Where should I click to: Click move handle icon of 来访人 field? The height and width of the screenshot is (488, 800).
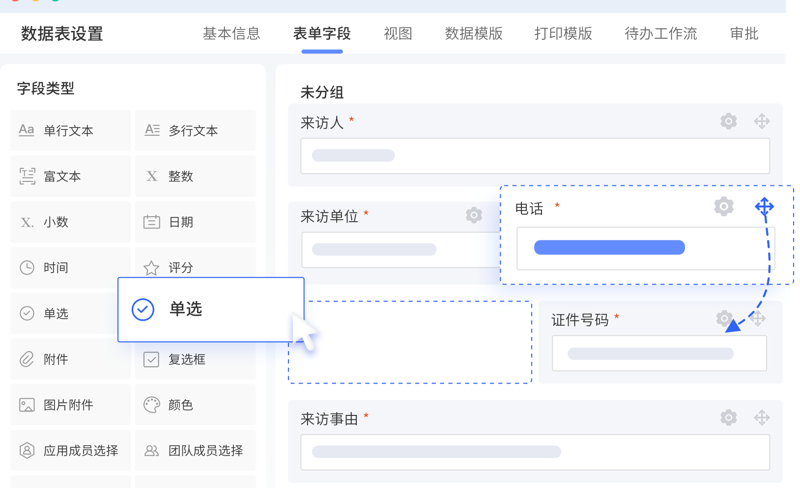pyautogui.click(x=762, y=121)
